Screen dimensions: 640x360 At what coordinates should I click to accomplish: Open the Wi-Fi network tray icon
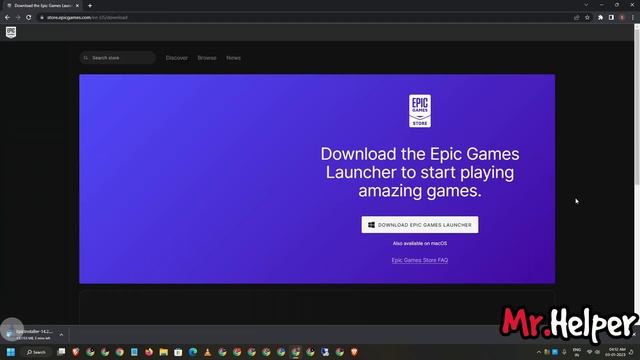[x=589, y=352]
